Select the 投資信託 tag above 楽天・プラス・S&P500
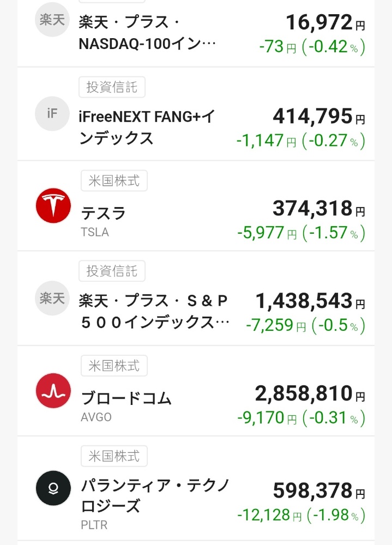The height and width of the screenshot is (545, 392). pos(112,271)
